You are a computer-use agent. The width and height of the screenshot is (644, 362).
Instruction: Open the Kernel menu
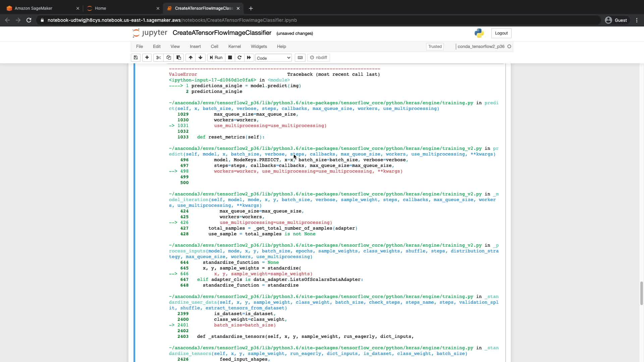click(234, 47)
